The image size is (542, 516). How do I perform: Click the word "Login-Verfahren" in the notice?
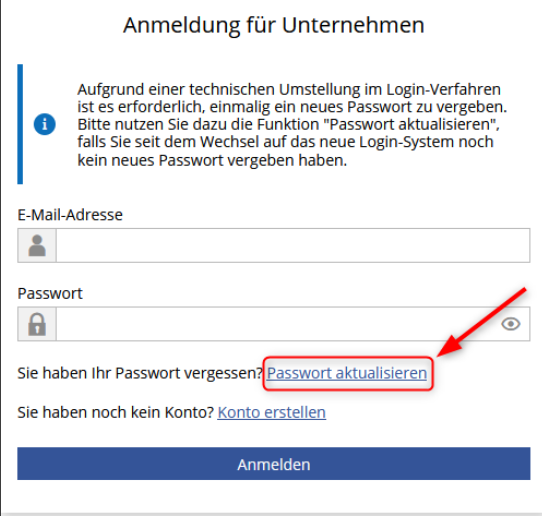[x=443, y=90]
